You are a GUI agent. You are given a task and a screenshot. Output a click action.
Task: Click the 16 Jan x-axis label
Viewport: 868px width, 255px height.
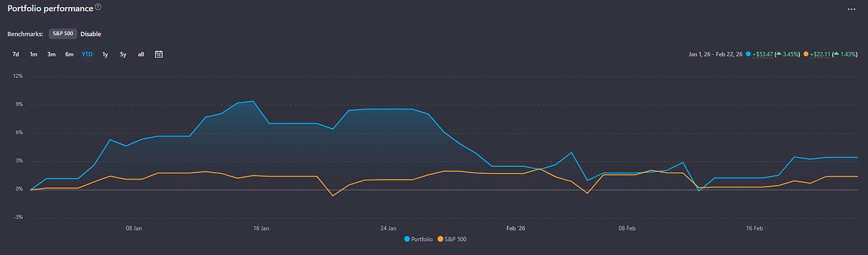(x=261, y=228)
